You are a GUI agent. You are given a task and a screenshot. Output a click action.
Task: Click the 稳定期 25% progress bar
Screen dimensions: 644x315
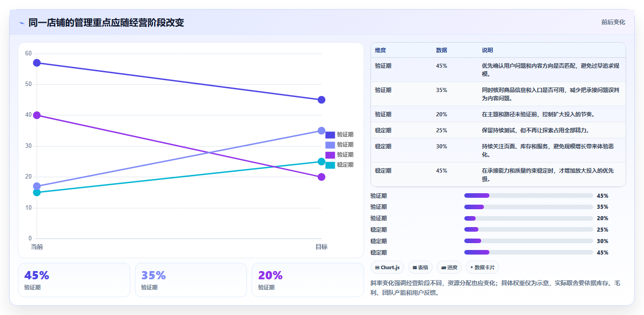point(528,229)
